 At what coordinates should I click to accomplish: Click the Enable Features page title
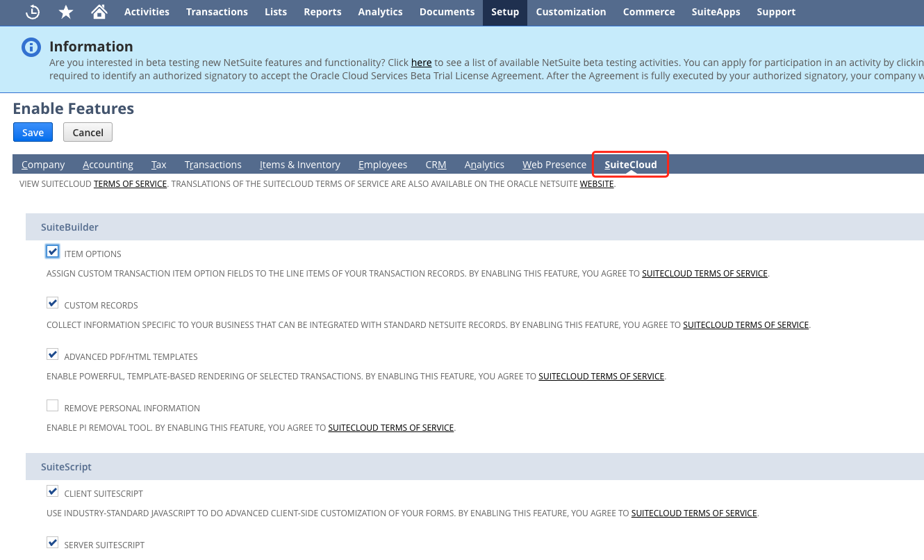click(x=74, y=108)
